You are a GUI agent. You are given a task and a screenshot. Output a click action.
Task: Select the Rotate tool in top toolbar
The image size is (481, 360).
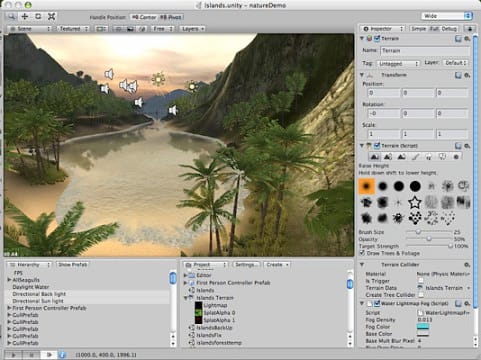click(38, 16)
